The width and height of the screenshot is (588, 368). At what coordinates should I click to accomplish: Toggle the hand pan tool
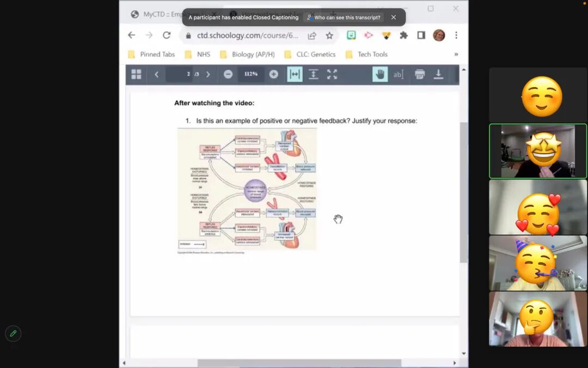pos(380,74)
